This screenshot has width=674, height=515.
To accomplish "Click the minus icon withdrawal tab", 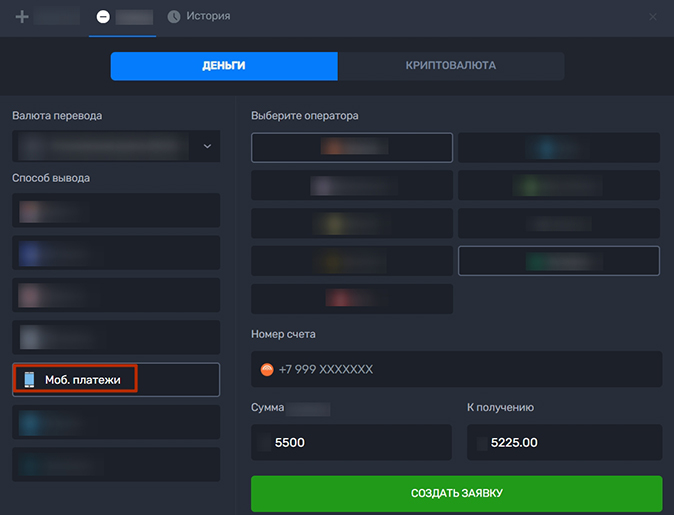I will [x=122, y=17].
